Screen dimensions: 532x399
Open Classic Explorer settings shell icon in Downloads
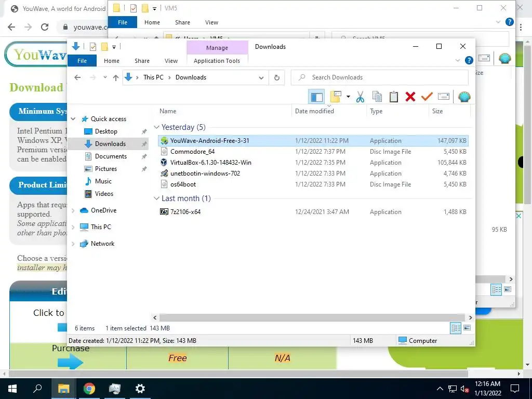click(464, 97)
